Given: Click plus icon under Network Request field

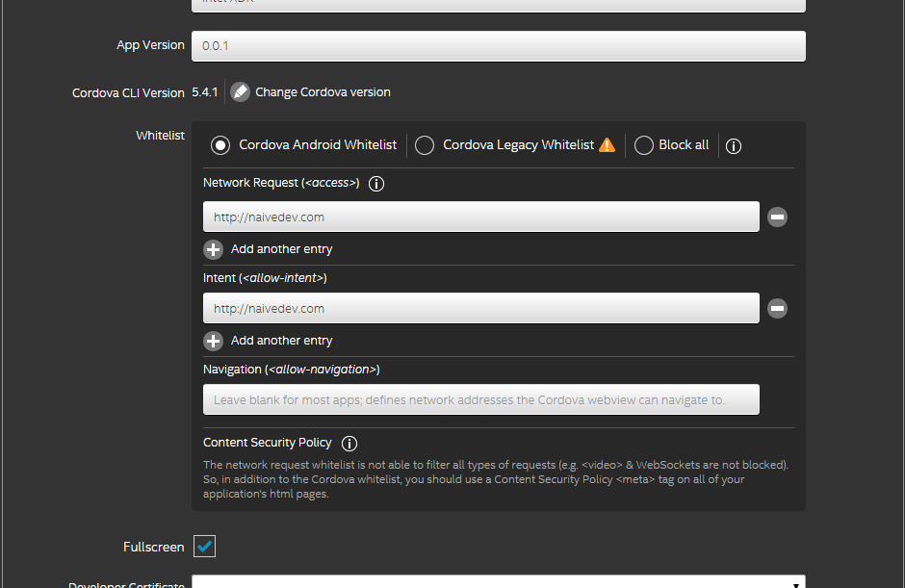Looking at the screenshot, I should click(214, 249).
